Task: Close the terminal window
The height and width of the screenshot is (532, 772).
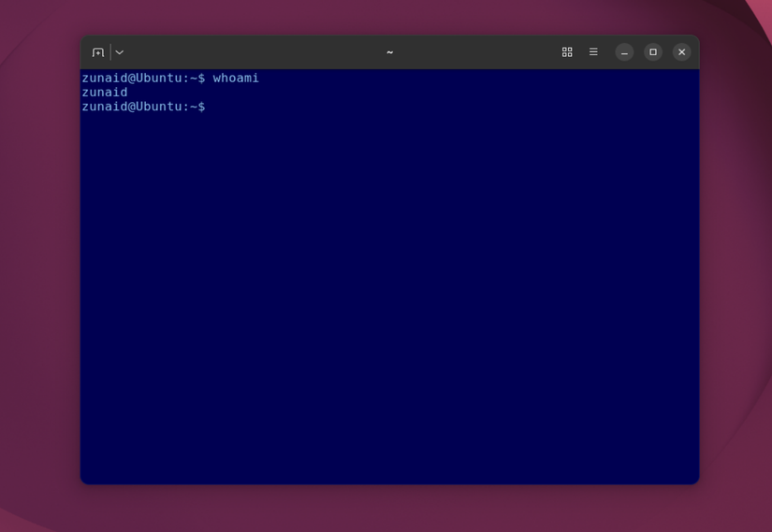Action: click(x=682, y=52)
